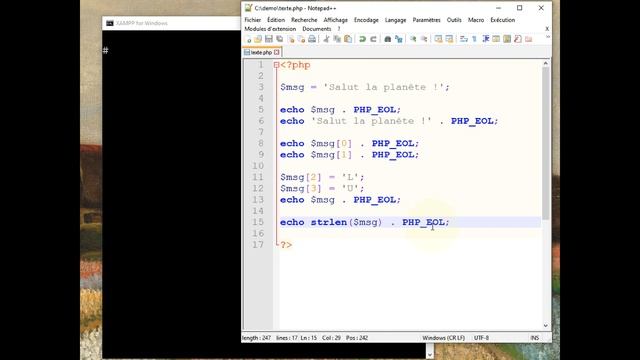Open the Macro menu

tap(476, 20)
